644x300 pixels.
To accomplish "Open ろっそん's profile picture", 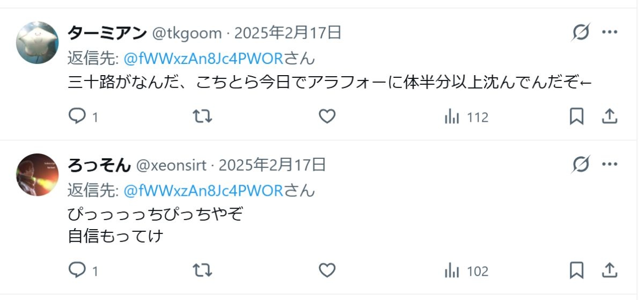I will point(37,175).
